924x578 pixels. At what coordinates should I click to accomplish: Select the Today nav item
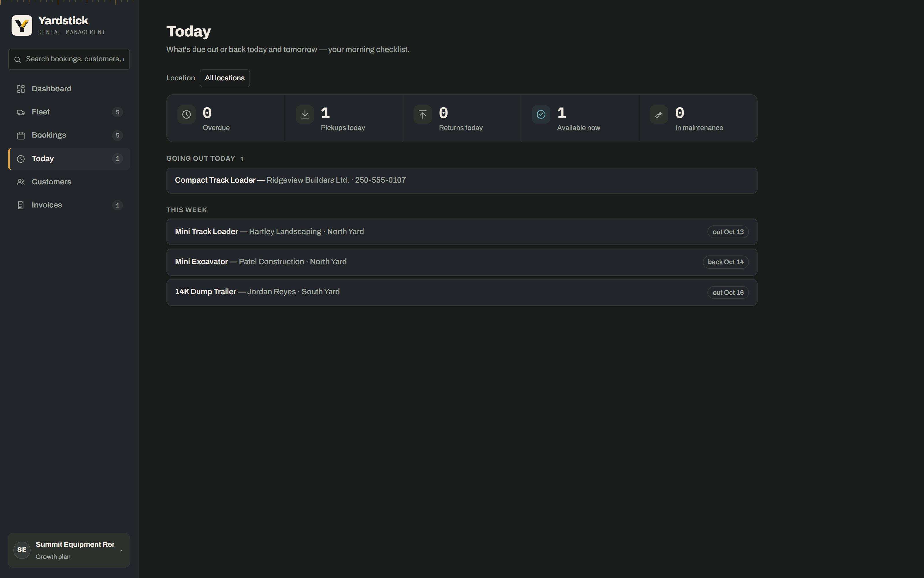[69, 159]
